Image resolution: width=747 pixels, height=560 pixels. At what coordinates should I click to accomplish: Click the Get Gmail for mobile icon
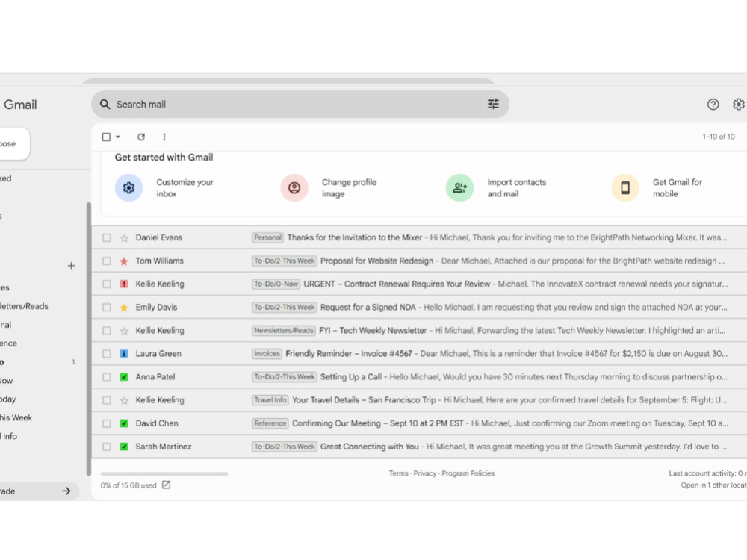click(x=625, y=187)
